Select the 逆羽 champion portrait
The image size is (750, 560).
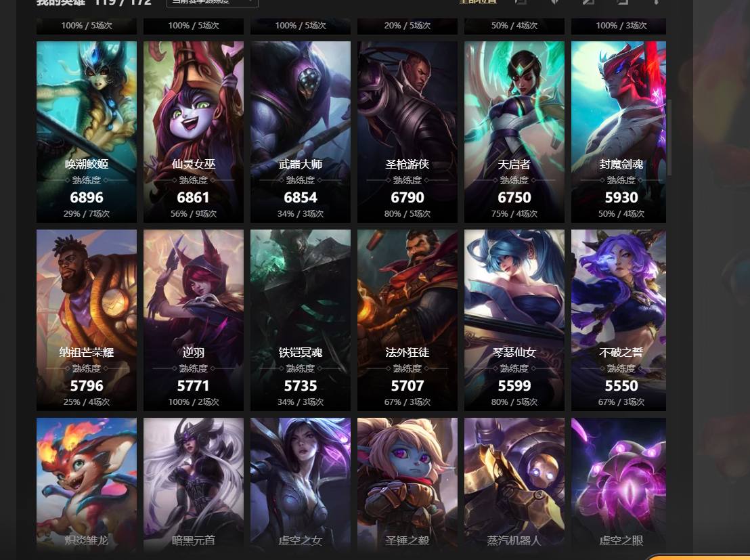193,320
